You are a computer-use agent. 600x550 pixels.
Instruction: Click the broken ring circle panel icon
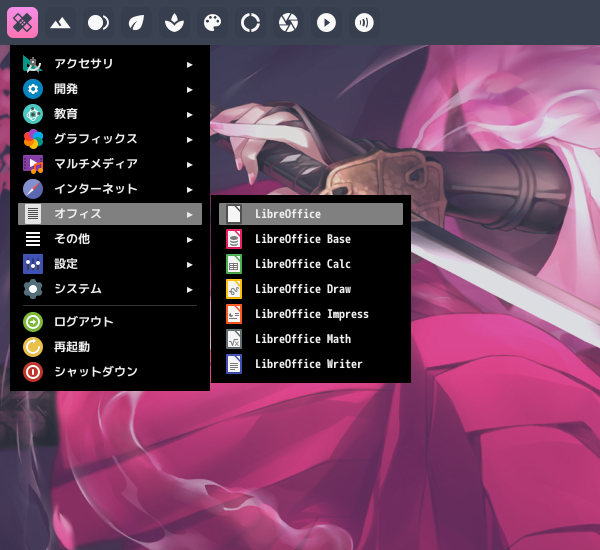click(x=250, y=23)
